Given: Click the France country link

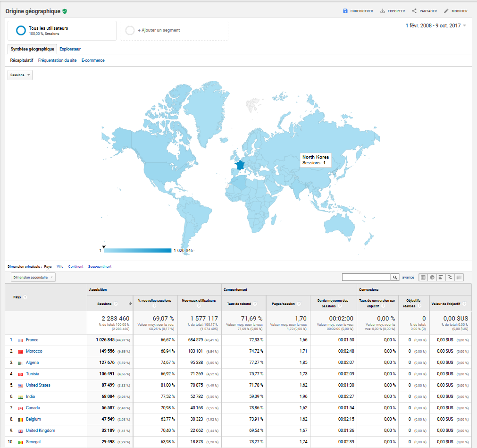Looking at the screenshot, I should coord(32,340).
